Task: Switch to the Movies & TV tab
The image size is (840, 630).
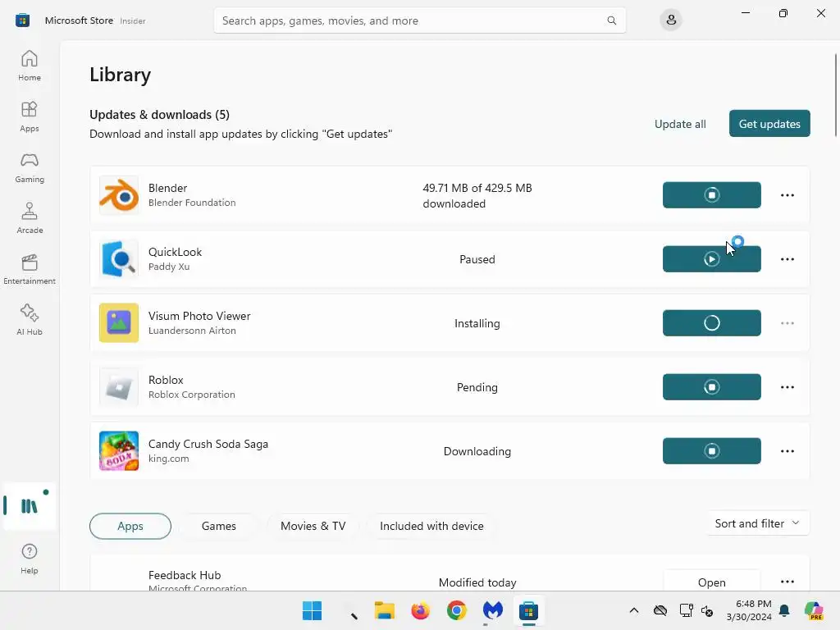Action: pyautogui.click(x=313, y=526)
